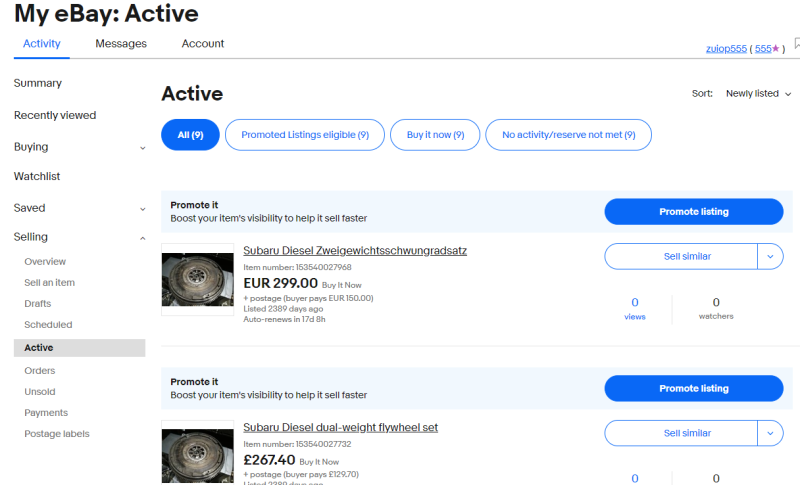Image resolution: width=800 pixels, height=485 pixels.
Task: Open zuiop555 user profile link
Action: [726, 48]
